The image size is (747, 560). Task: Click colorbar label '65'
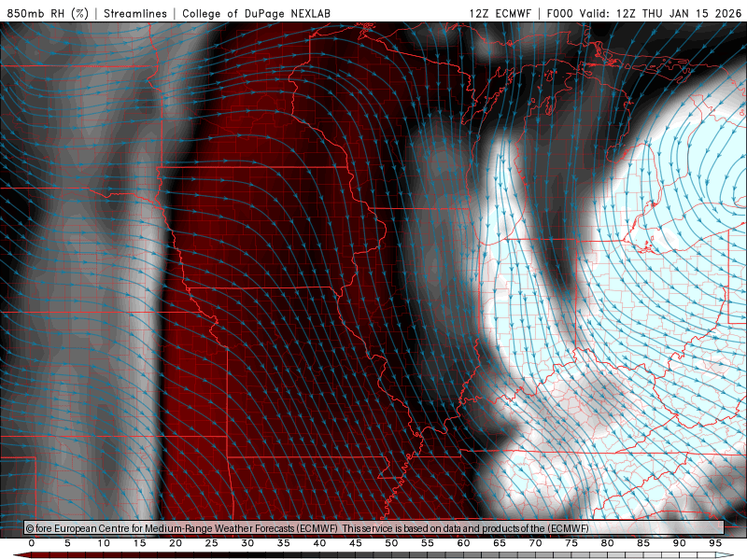click(500, 543)
